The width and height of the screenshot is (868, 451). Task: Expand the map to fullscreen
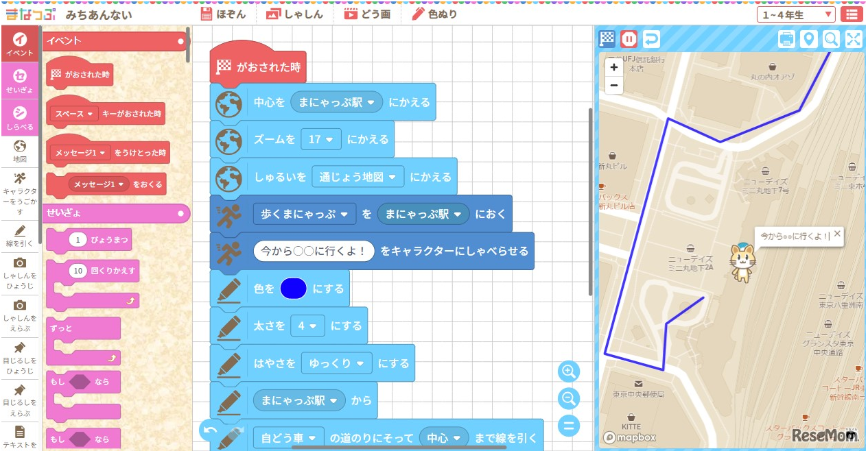pos(853,39)
